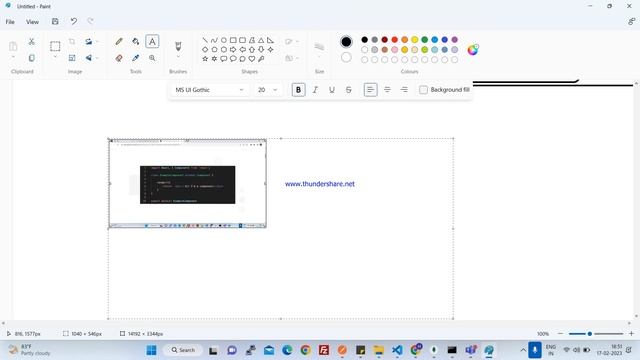Choose the Five-point star shape
640x360 pixels.
[205, 59]
